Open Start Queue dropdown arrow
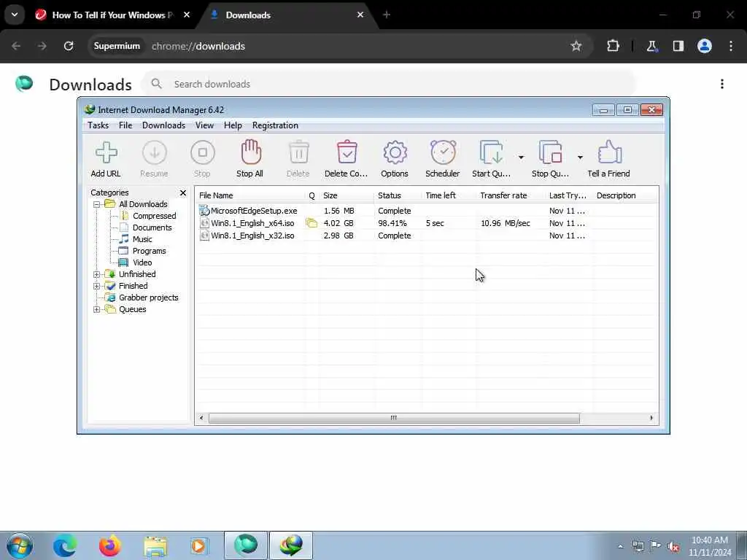The width and height of the screenshot is (747, 560). pos(521,157)
